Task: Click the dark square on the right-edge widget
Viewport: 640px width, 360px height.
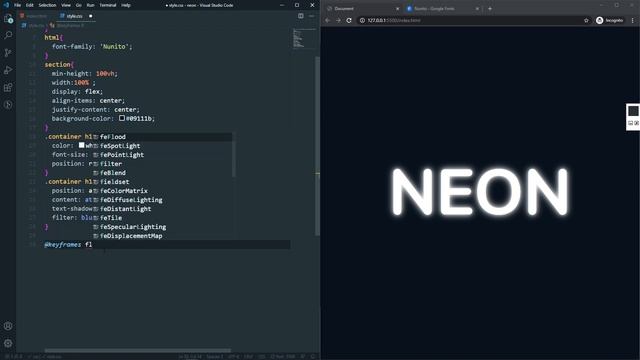Action: (633, 111)
